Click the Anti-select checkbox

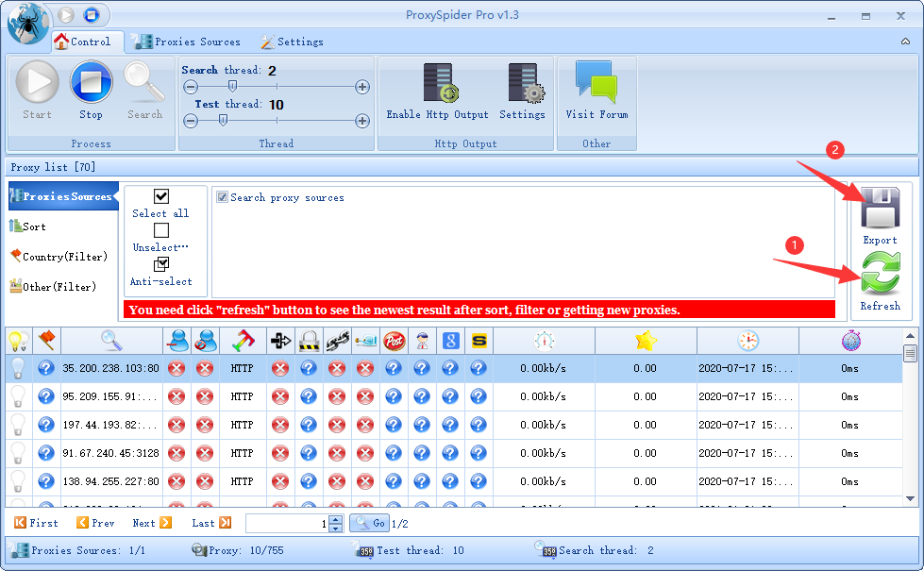point(160,264)
